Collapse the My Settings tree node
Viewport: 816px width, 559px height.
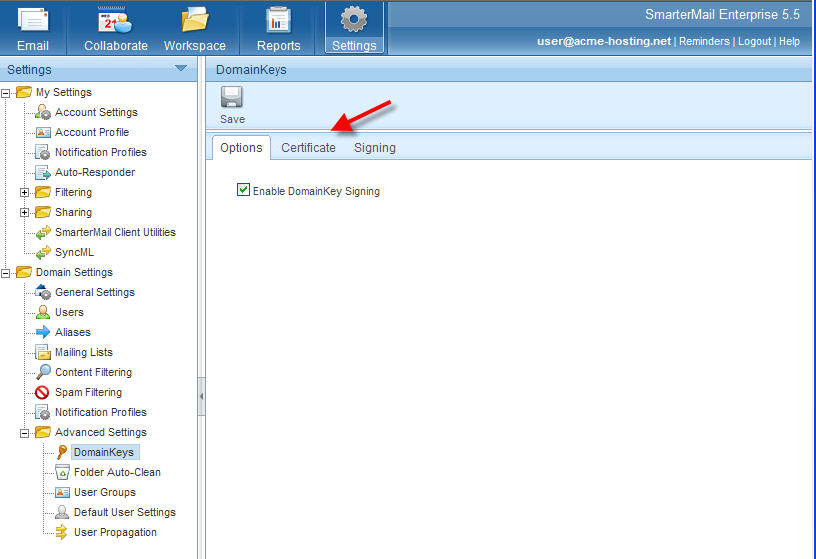[5, 93]
